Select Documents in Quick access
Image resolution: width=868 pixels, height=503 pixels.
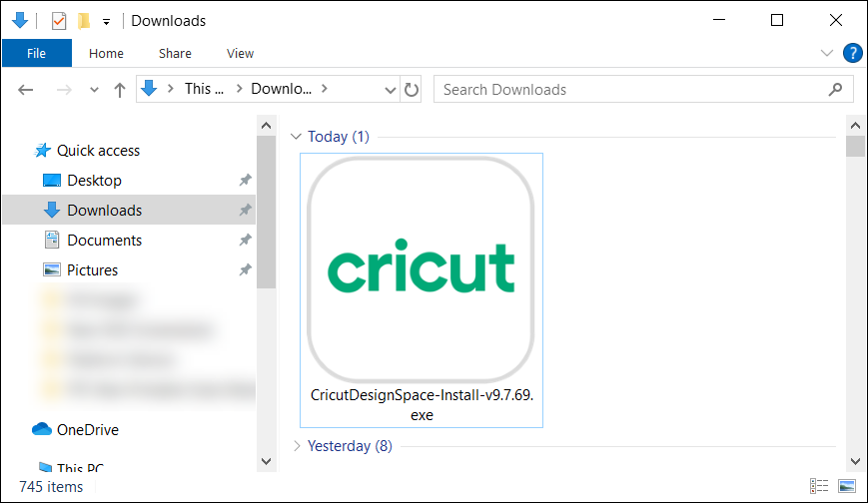(x=104, y=241)
